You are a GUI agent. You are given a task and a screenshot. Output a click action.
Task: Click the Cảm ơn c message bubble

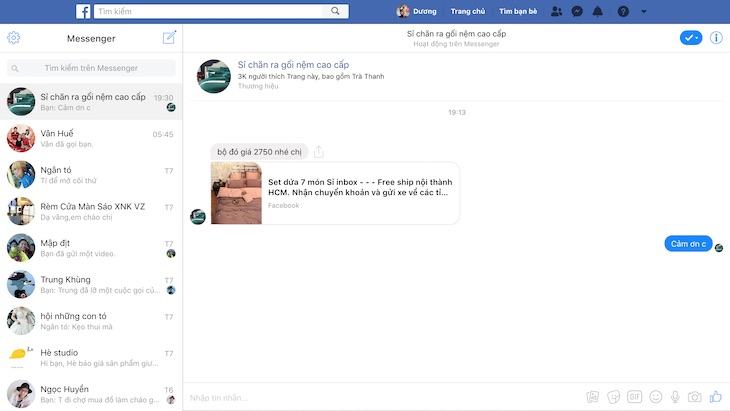point(688,243)
